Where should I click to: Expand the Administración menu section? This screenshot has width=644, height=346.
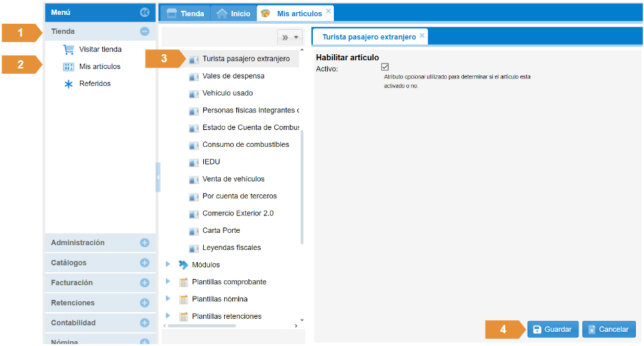click(x=144, y=243)
